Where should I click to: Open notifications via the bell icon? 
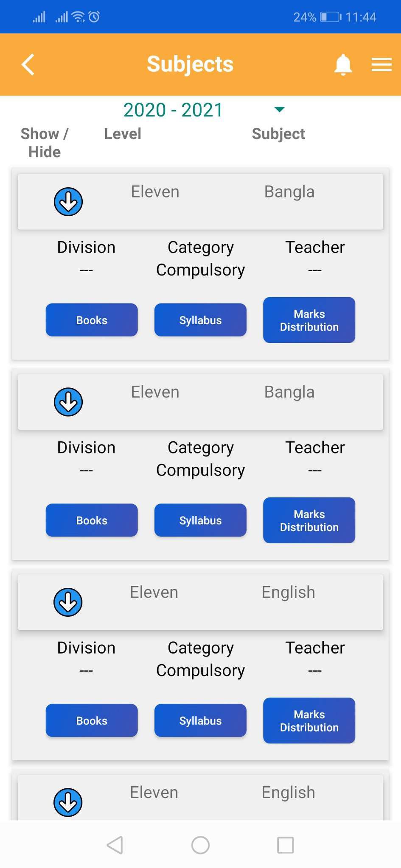(x=343, y=64)
